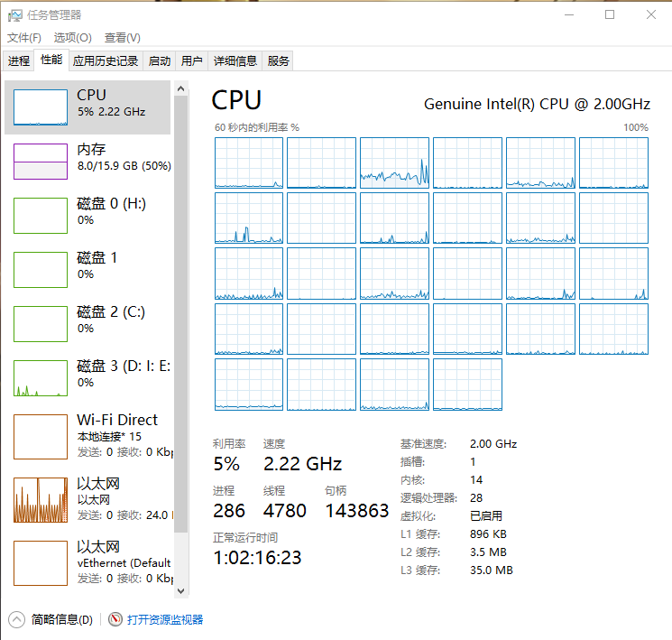Screen dimensions: 672x640
Task: Open the File (文件) menu
Action: 24,38
